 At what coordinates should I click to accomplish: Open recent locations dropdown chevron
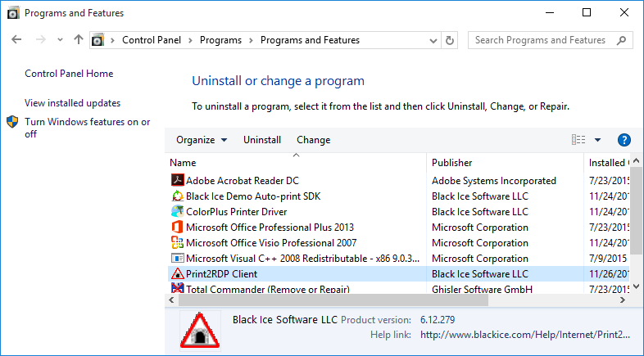pyautogui.click(x=61, y=40)
